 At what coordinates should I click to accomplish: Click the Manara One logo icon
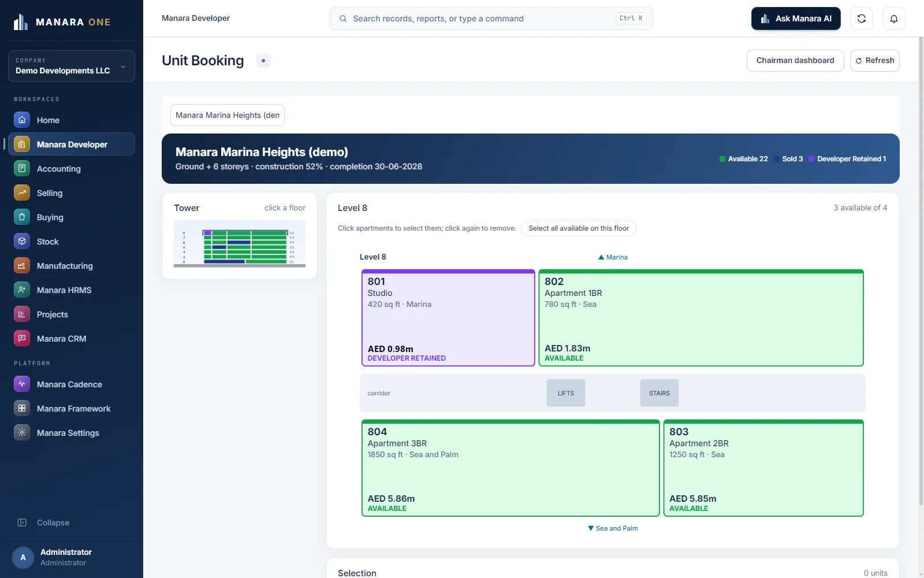(x=21, y=22)
